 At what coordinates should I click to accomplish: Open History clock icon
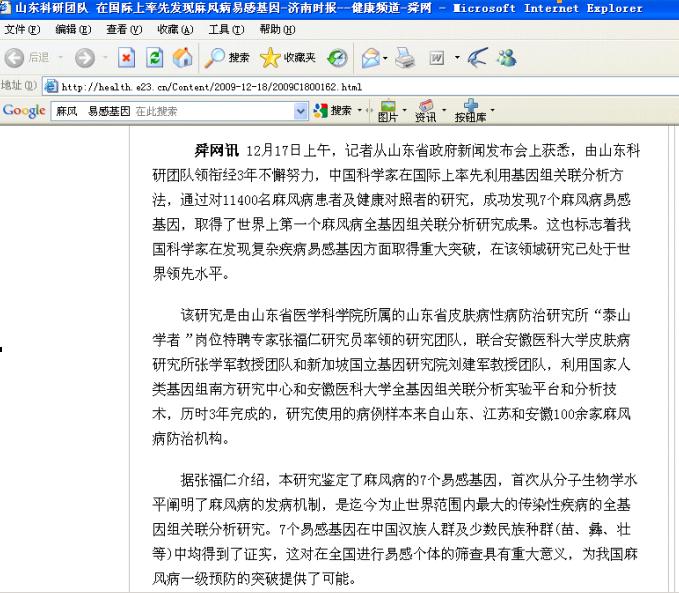click(337, 58)
